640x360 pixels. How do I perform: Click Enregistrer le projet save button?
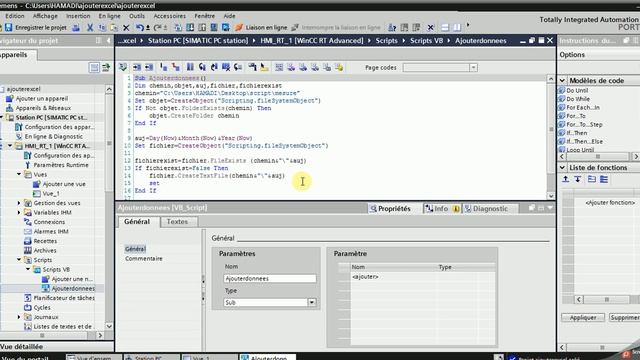click(35, 27)
